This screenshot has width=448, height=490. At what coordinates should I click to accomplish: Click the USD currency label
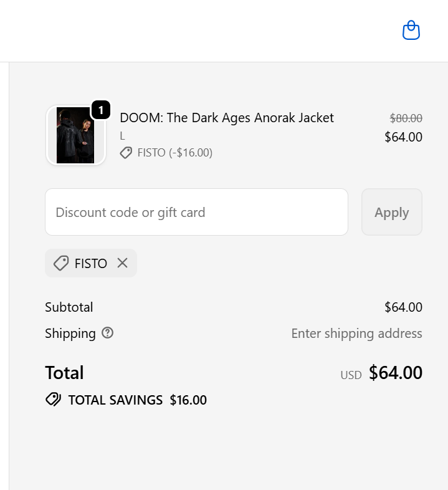click(351, 375)
